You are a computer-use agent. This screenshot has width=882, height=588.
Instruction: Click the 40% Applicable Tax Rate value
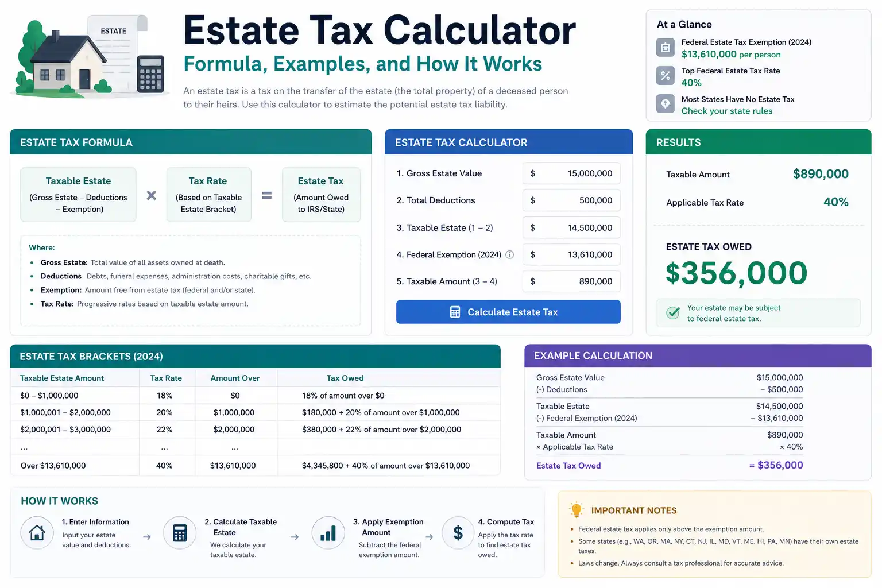coord(835,202)
